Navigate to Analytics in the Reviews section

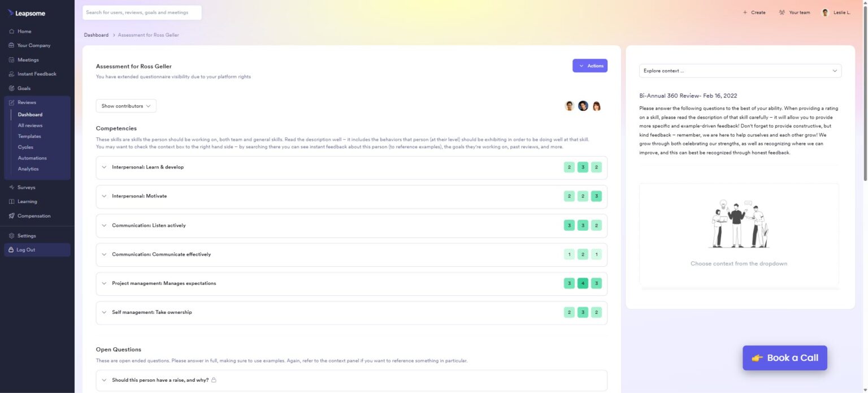[28, 169]
